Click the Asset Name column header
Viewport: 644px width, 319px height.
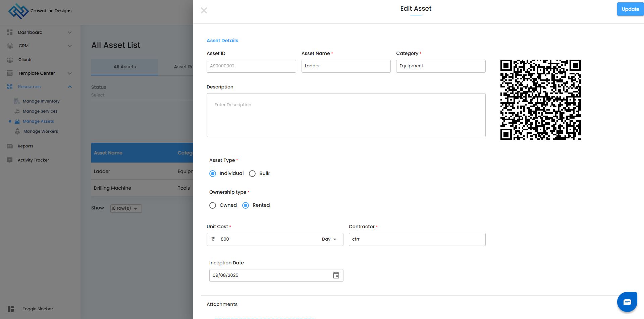pos(108,153)
